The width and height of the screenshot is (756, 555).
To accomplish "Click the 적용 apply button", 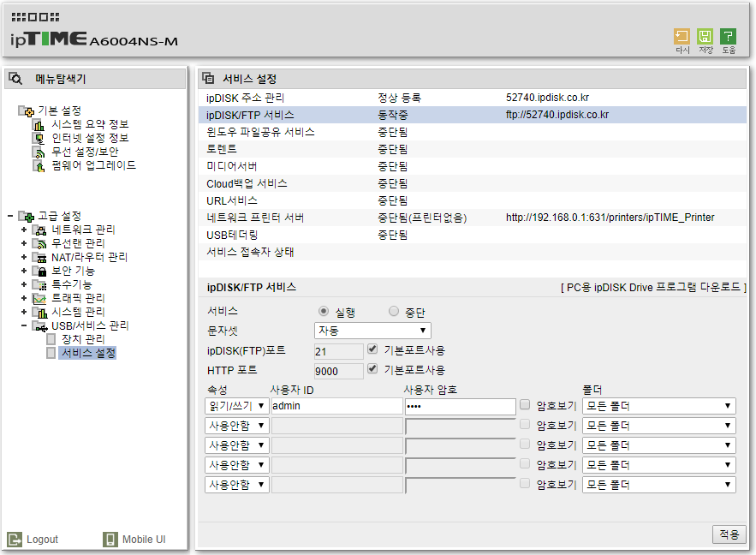I will pyautogui.click(x=729, y=534).
